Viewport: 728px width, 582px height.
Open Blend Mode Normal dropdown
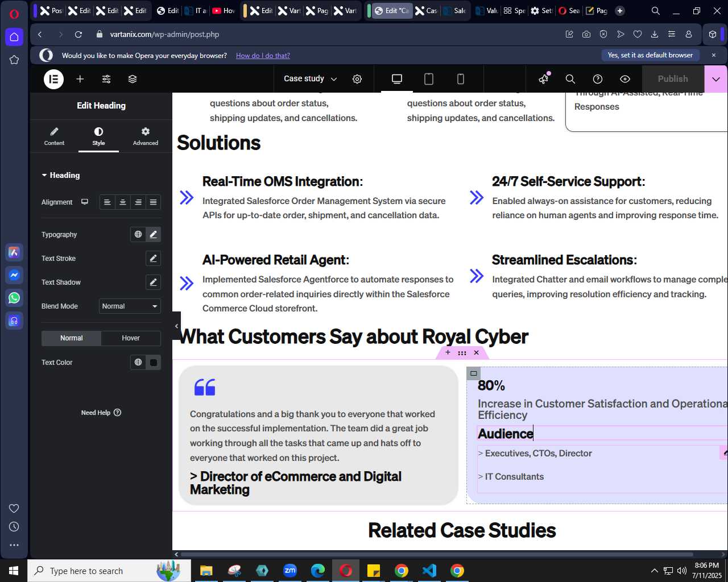(x=130, y=306)
